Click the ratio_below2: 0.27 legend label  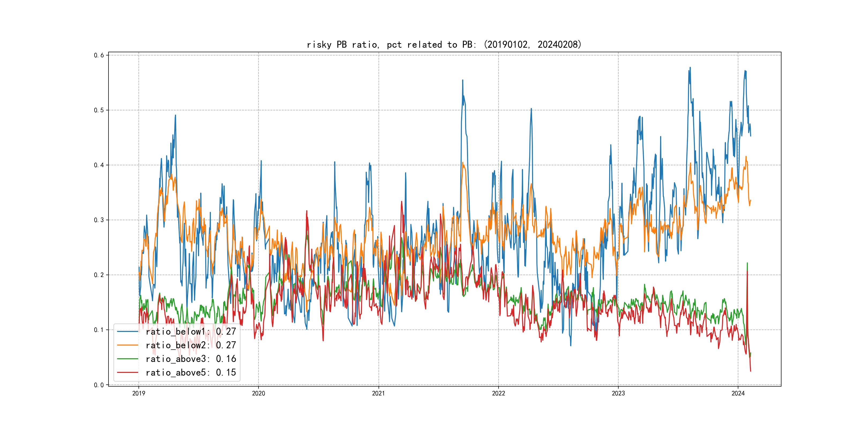click(191, 345)
